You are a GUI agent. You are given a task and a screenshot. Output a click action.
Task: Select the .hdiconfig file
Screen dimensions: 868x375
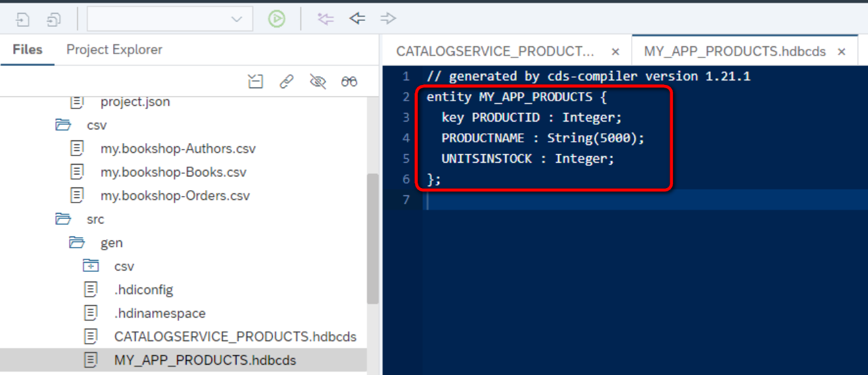point(144,289)
